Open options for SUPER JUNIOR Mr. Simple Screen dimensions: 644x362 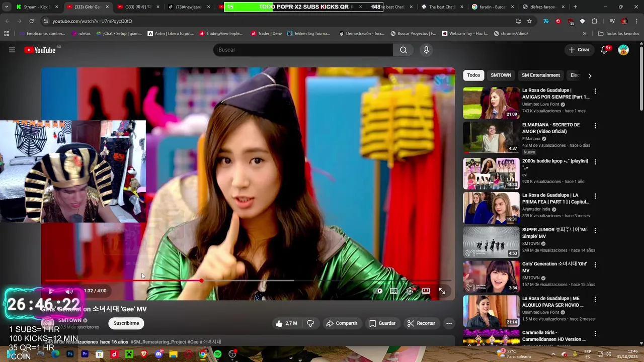click(x=595, y=230)
